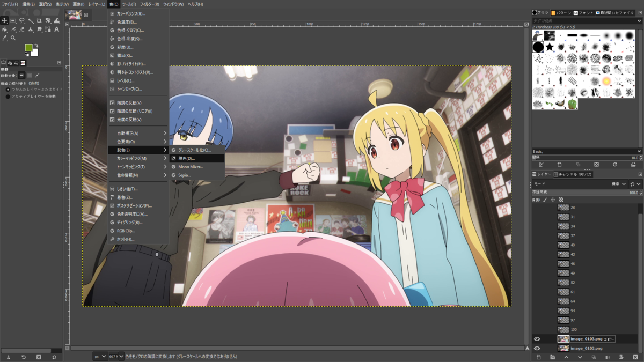Expand the 自動補正(A) submenu
The width and height of the screenshot is (644, 362).
pos(138,133)
